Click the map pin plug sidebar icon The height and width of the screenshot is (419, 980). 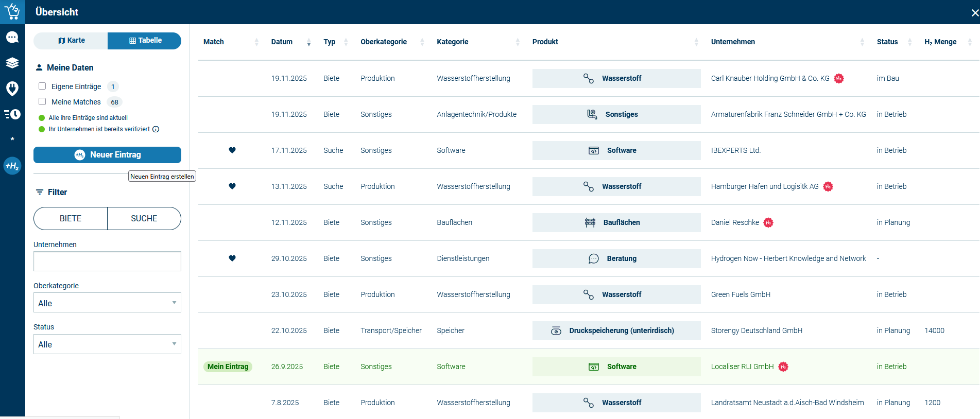coord(12,89)
